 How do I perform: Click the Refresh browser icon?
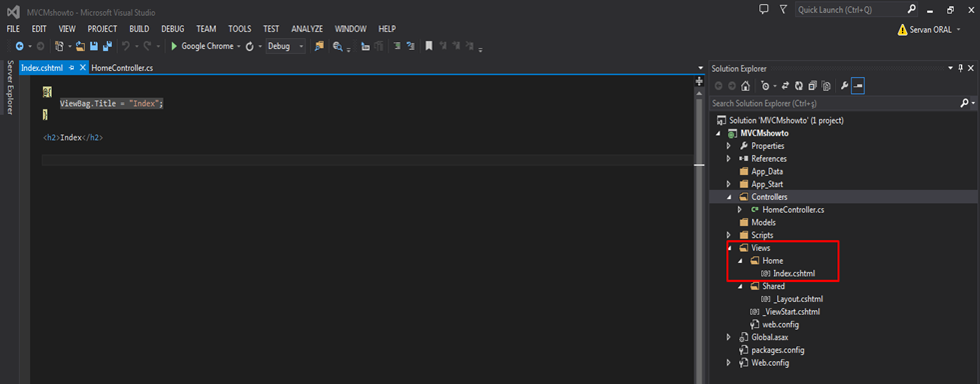tap(250, 46)
